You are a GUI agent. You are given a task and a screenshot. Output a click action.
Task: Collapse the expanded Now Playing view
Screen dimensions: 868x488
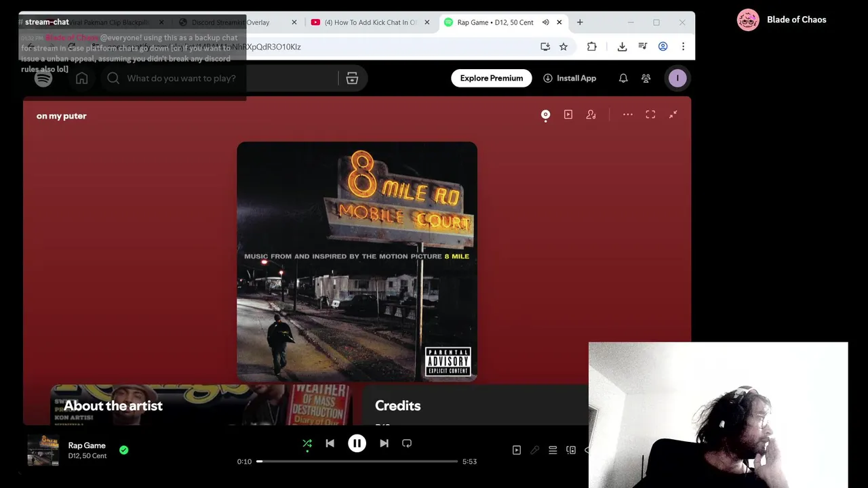click(x=673, y=115)
